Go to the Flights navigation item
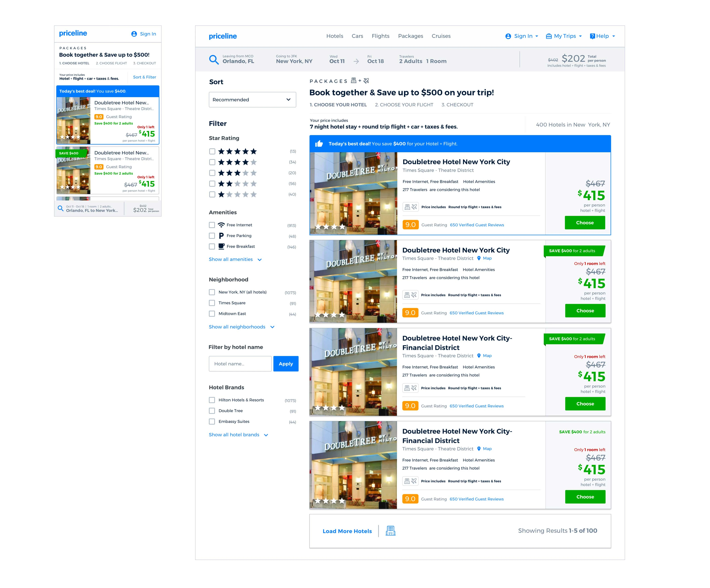 pos(381,36)
